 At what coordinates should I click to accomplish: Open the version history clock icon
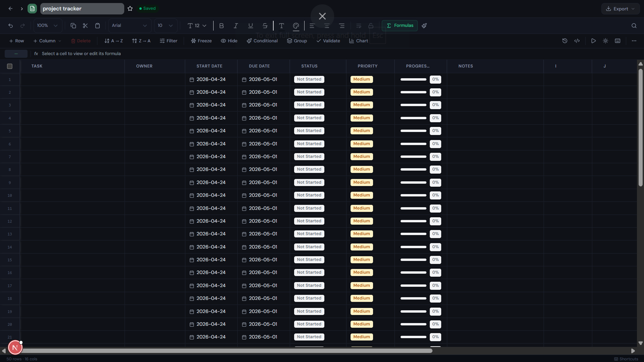pos(565,41)
